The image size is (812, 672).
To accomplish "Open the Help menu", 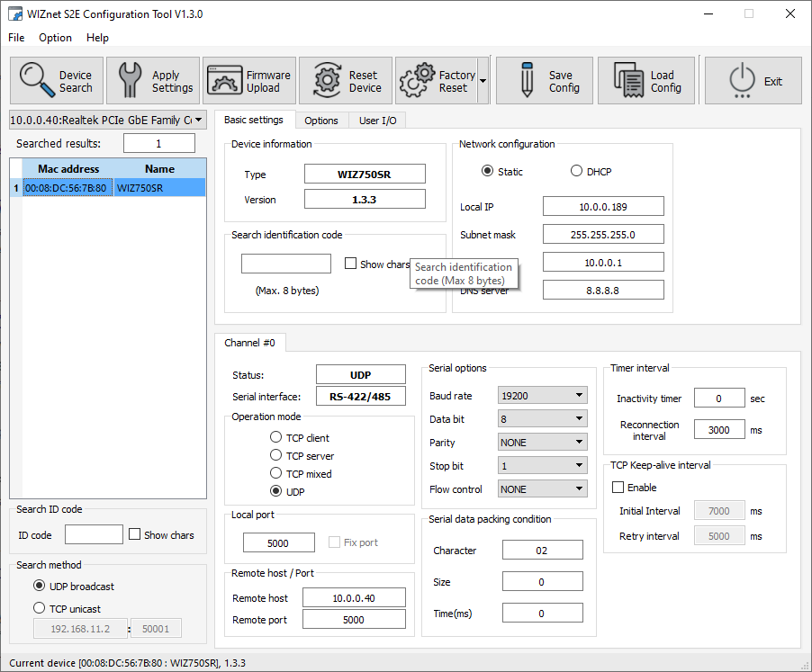I will coord(97,38).
